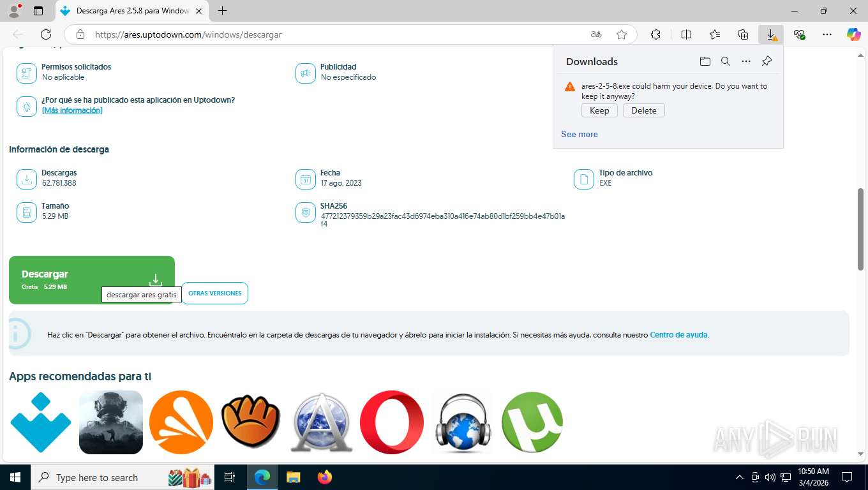The height and width of the screenshot is (490, 868).
Task: Click the translate page icon in address bar
Action: coord(596,34)
